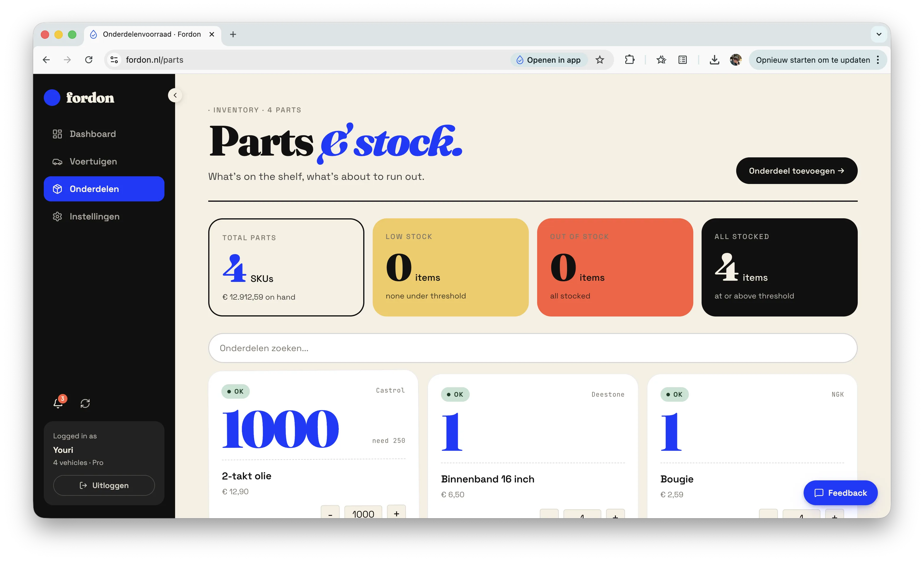Click the 'need 250' threshold text
924x562 pixels.
(x=389, y=440)
